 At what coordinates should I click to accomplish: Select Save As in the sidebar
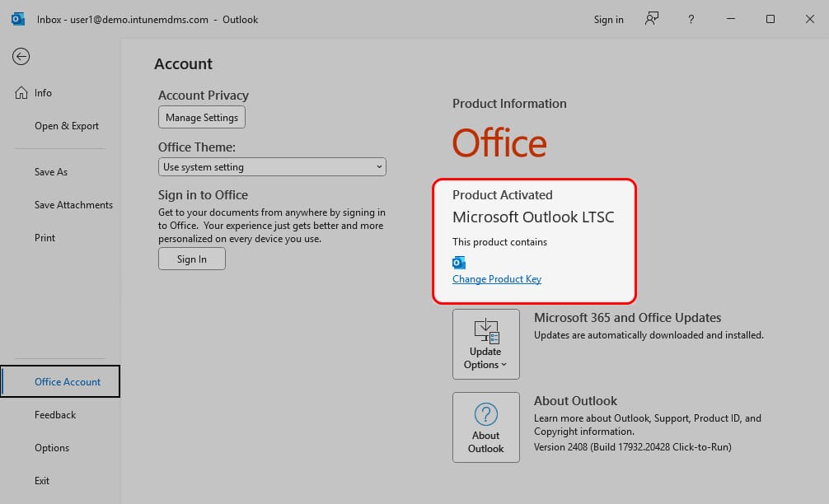[x=51, y=171]
